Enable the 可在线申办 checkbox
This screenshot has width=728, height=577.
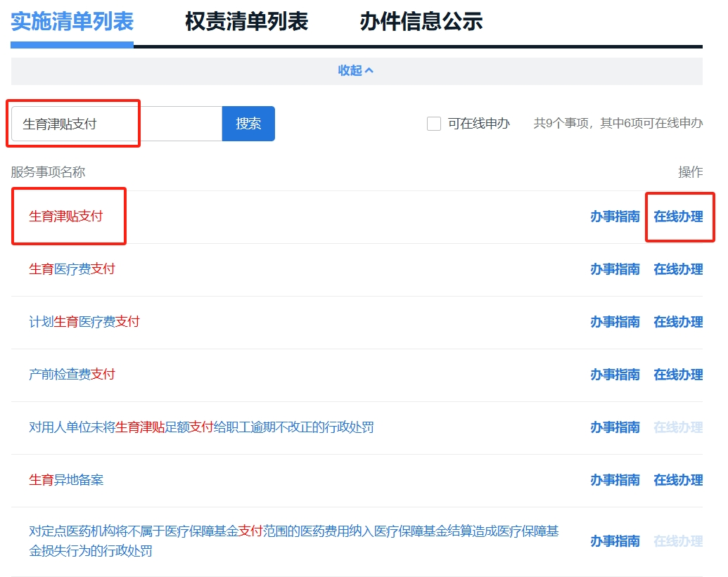coord(434,124)
